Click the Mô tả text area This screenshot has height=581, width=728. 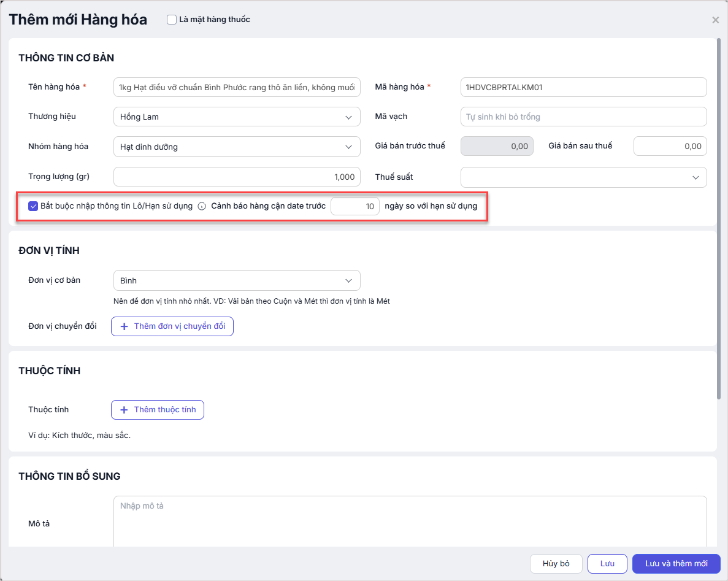point(410,521)
